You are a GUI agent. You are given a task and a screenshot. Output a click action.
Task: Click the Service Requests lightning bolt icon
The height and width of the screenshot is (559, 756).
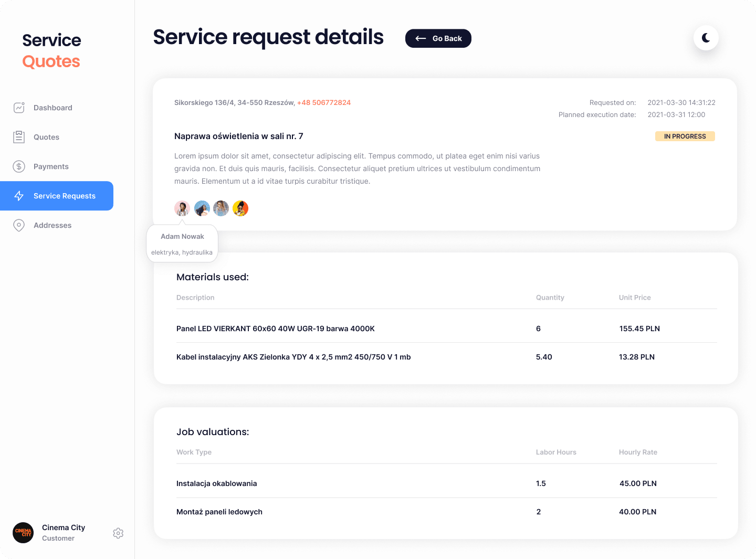19,196
